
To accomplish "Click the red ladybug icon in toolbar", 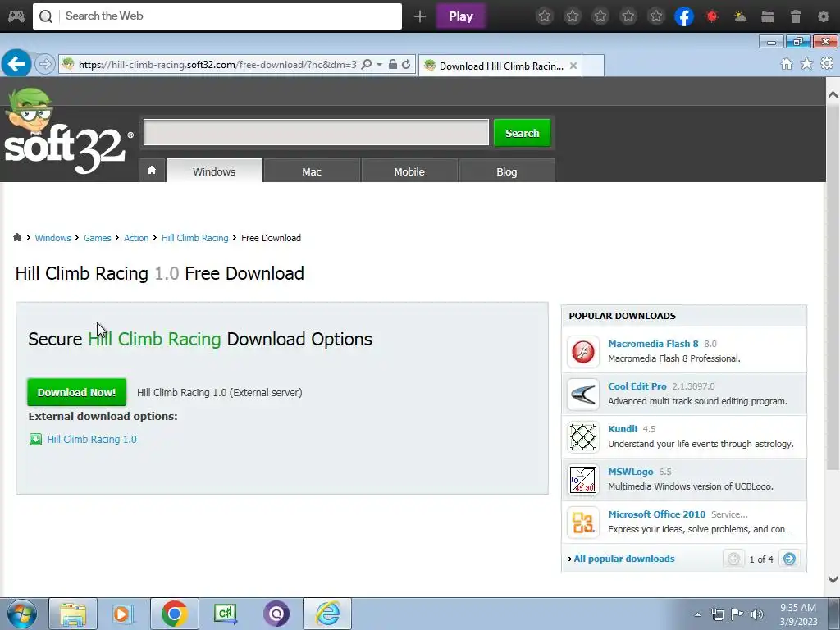I will point(712,16).
